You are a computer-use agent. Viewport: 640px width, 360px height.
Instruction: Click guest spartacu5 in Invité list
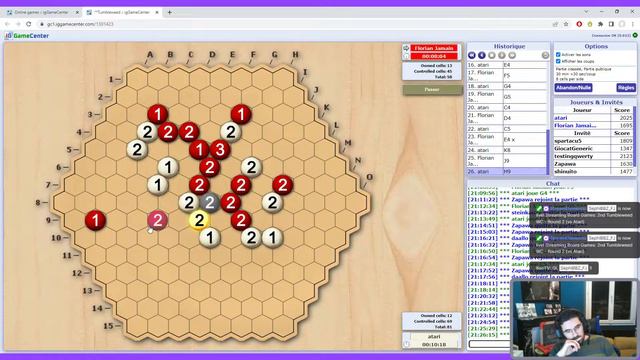(568, 141)
